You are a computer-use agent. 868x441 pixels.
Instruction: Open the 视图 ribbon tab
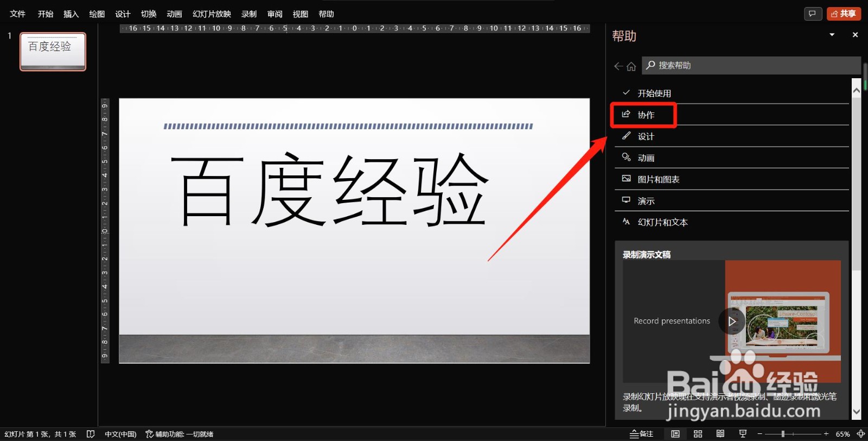pos(301,14)
